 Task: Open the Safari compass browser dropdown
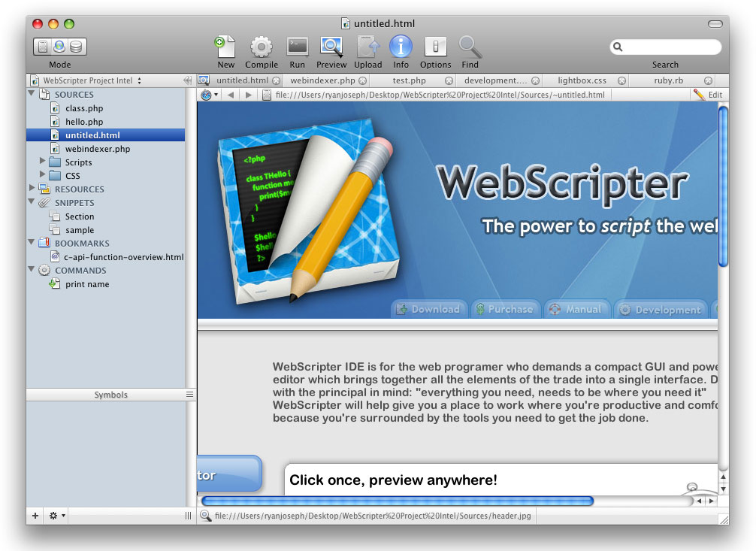coord(209,95)
